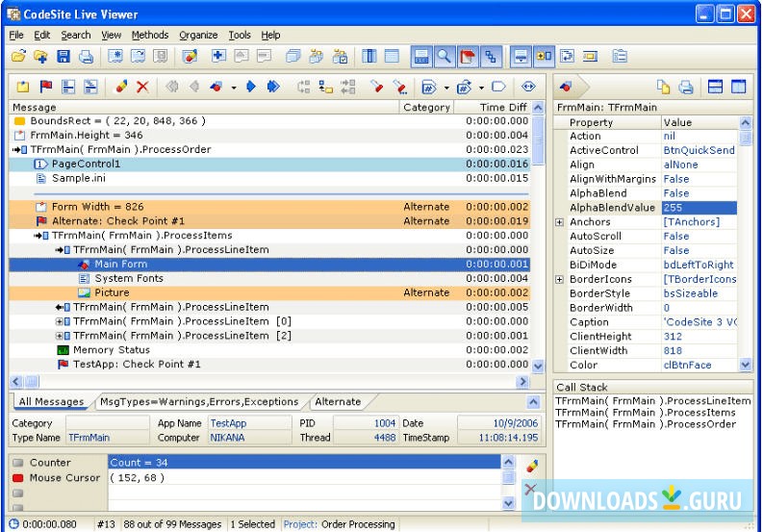Toggle the highlighted screen button with down arrow
Screen dimensions: 763x532
521,57
